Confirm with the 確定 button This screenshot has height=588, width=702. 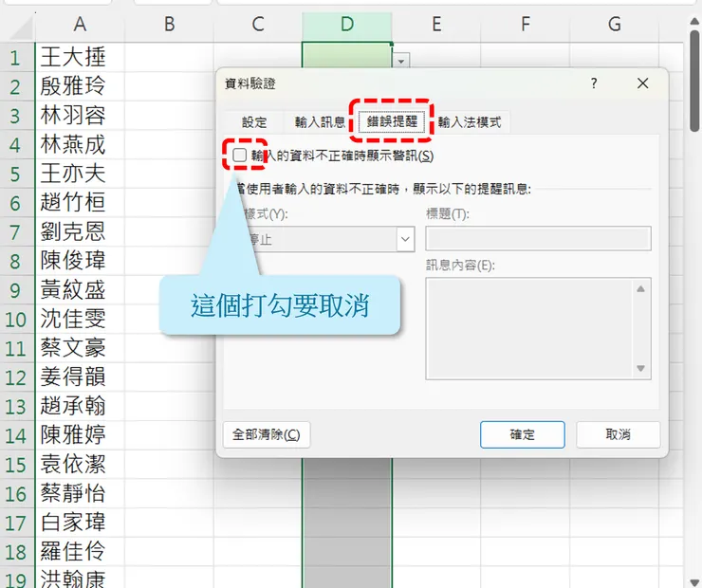[x=523, y=434]
